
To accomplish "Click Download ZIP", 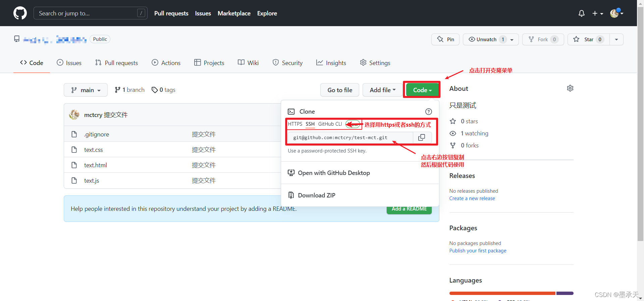I will click(312, 195).
